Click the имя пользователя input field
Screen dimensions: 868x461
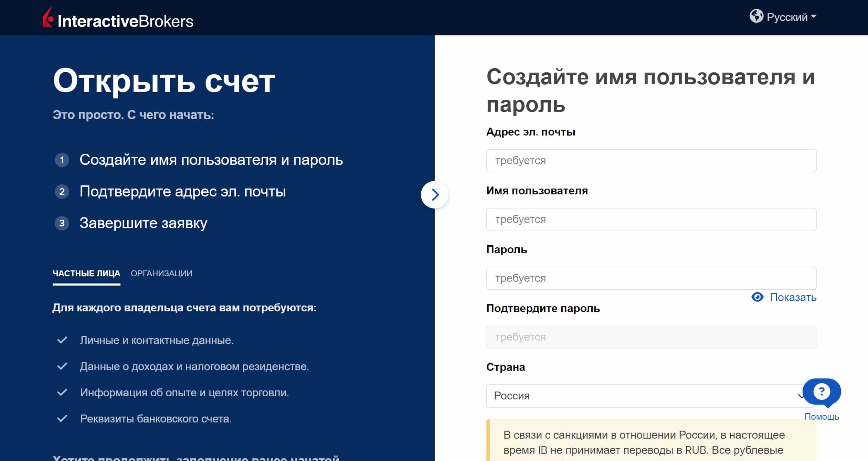coord(652,219)
